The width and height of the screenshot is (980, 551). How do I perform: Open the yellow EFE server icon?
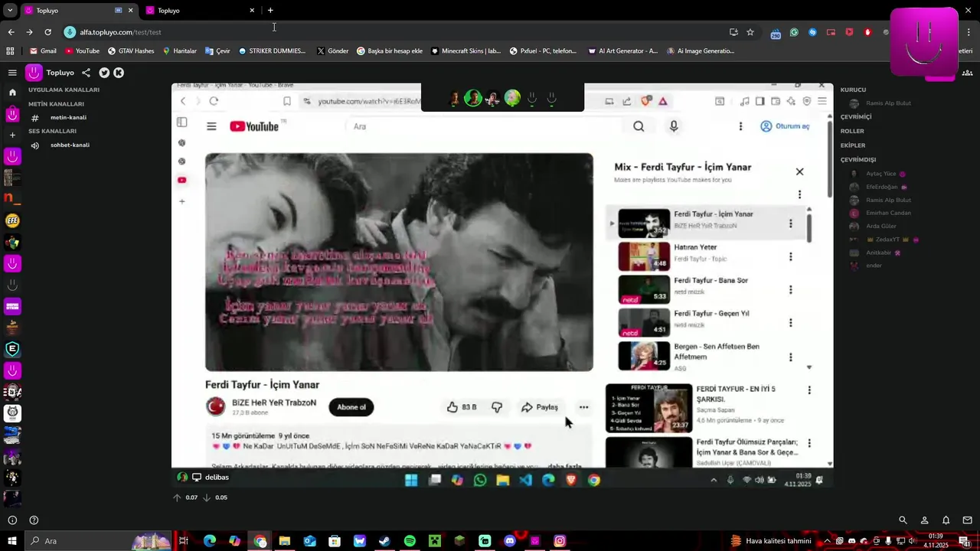[12, 221]
